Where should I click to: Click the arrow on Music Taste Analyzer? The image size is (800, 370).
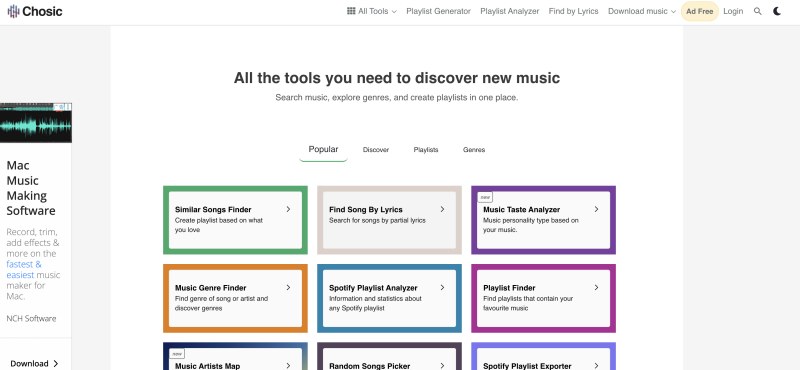tap(596, 209)
